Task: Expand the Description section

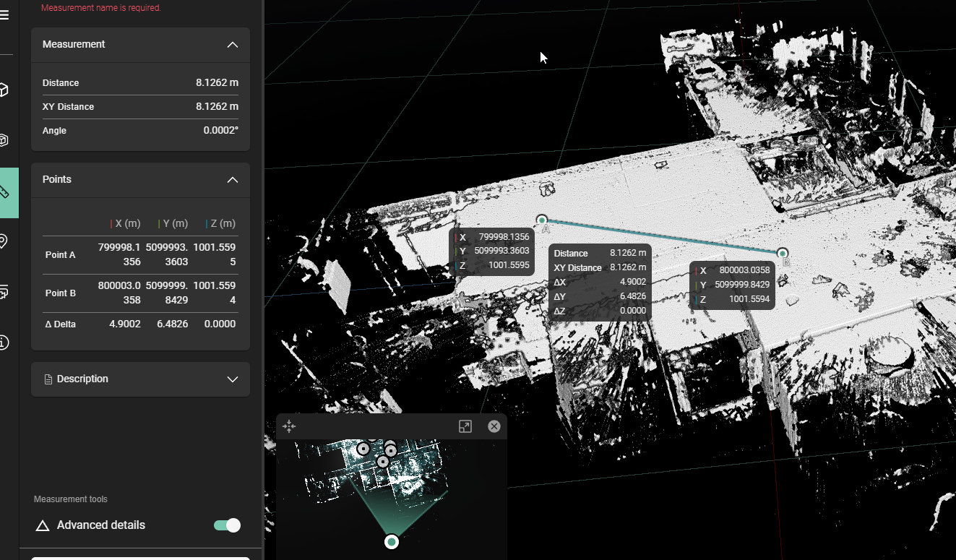Action: point(232,379)
